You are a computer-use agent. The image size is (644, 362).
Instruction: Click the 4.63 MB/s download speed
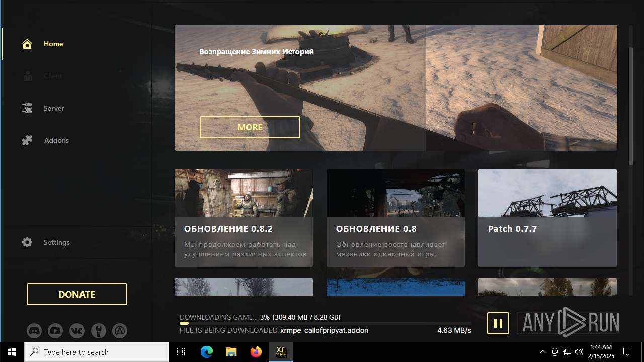(454, 330)
